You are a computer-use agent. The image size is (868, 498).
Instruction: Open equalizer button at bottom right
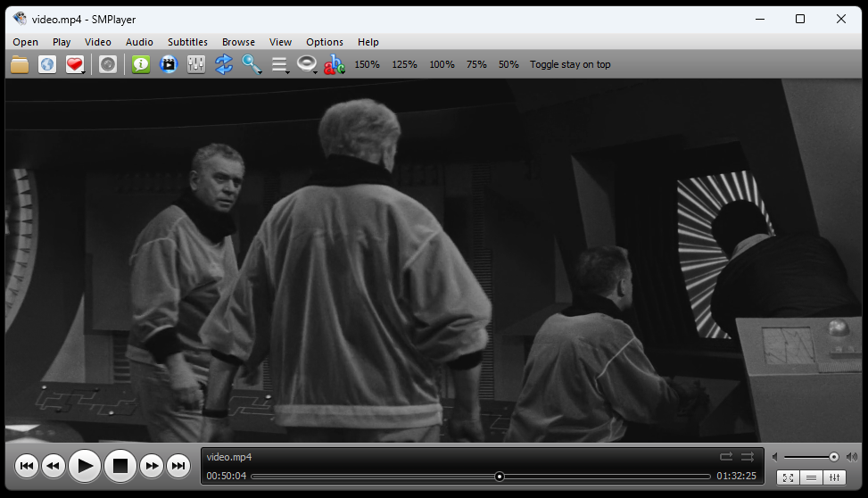click(835, 477)
